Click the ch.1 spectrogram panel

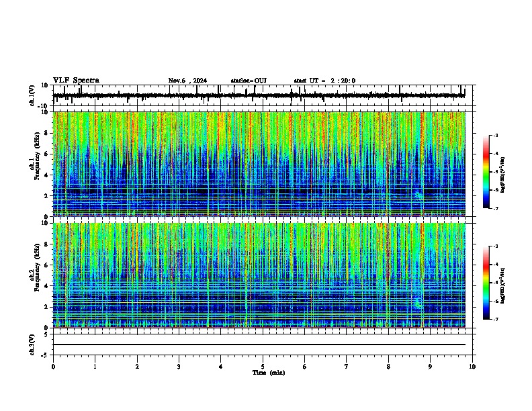coord(259,164)
